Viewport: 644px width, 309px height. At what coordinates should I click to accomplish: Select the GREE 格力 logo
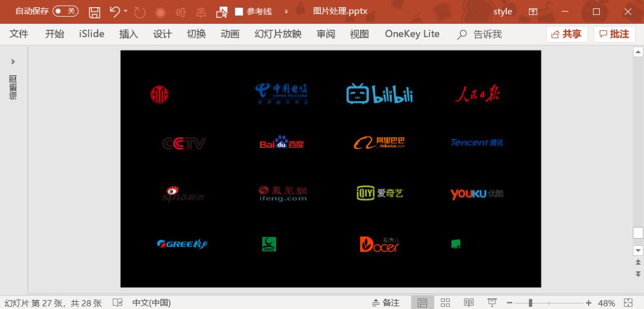point(182,243)
